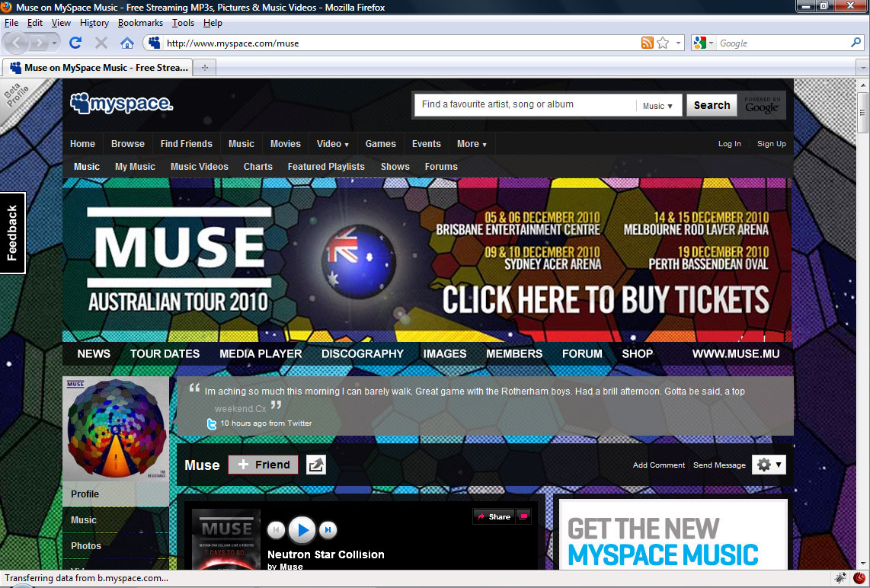Open the Bookmarks menu
Viewport: 870px width, 588px height.
pyautogui.click(x=140, y=23)
